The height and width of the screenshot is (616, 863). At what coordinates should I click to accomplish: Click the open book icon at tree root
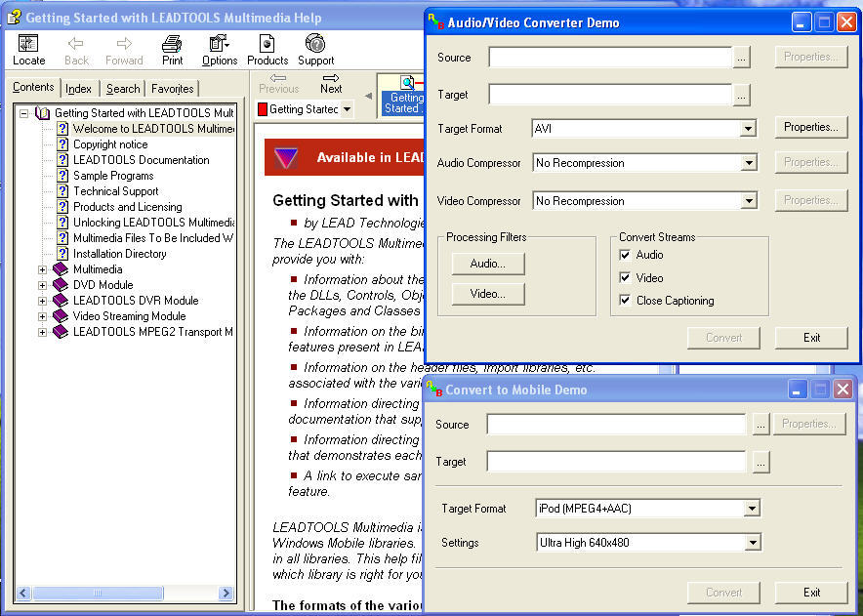coord(42,113)
